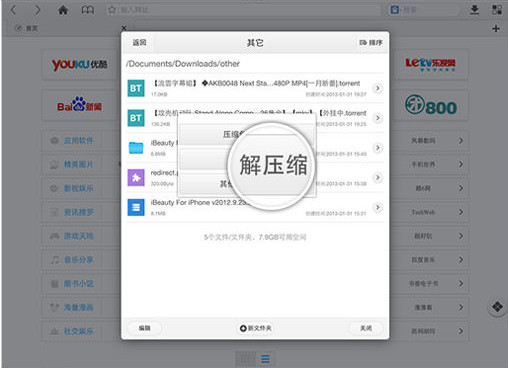Tap the floating diamond button at right edge

pyautogui.click(x=497, y=307)
